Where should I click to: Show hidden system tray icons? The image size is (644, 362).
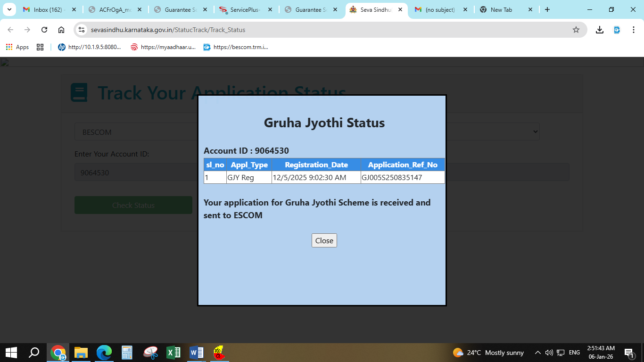click(537, 353)
